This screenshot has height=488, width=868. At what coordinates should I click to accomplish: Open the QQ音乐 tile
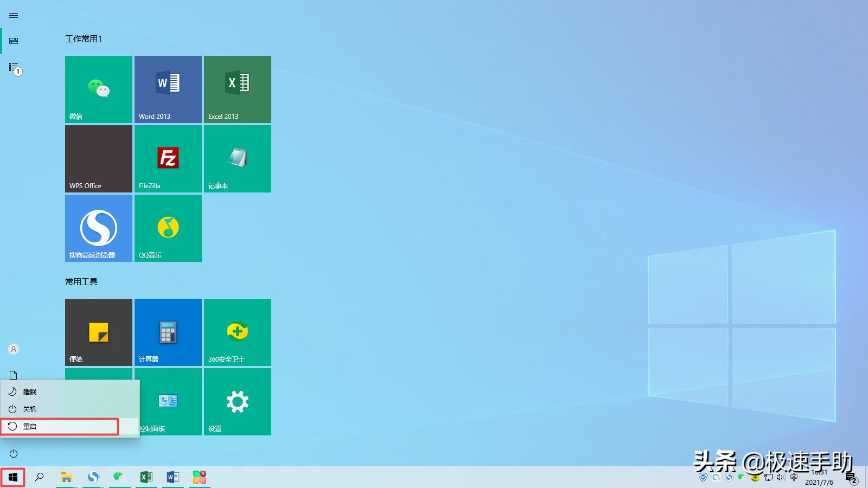[x=168, y=228]
